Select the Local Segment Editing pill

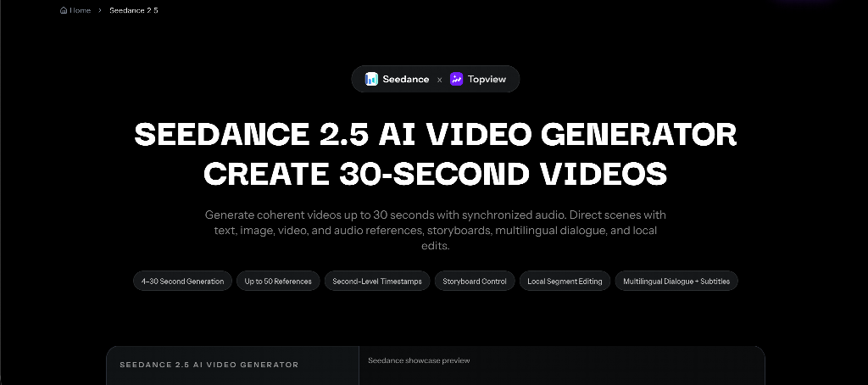[x=565, y=281]
